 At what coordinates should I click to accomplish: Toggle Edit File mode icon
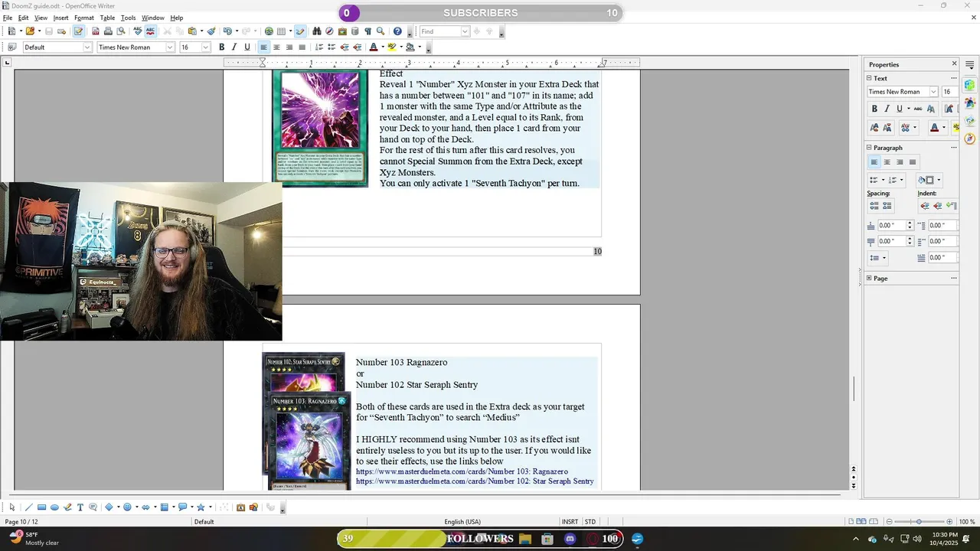[x=78, y=31]
